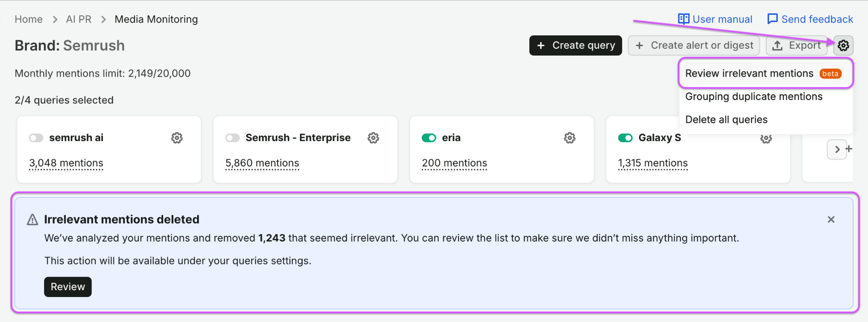868x322 pixels.
Task: Click the beta badge in the menu
Action: 830,74
